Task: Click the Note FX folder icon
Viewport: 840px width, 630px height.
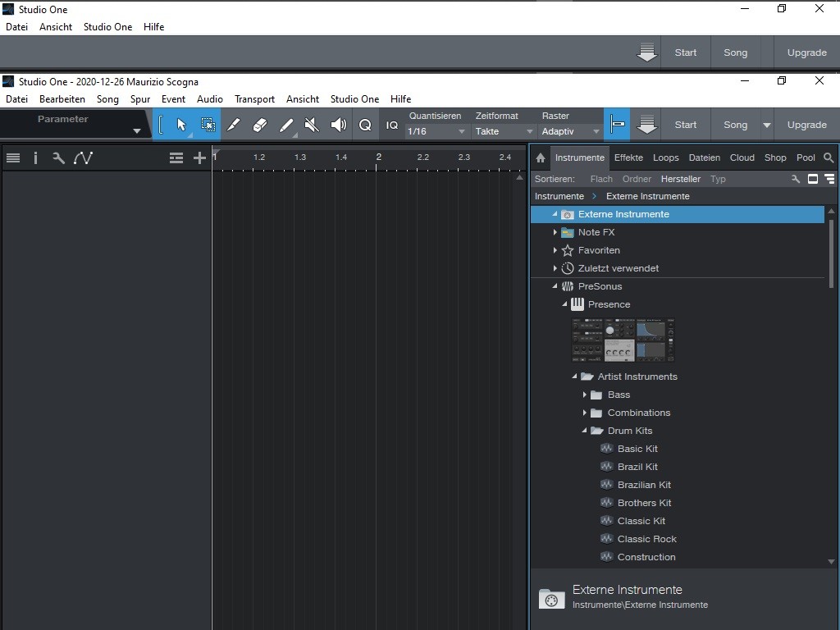Action: [x=568, y=232]
